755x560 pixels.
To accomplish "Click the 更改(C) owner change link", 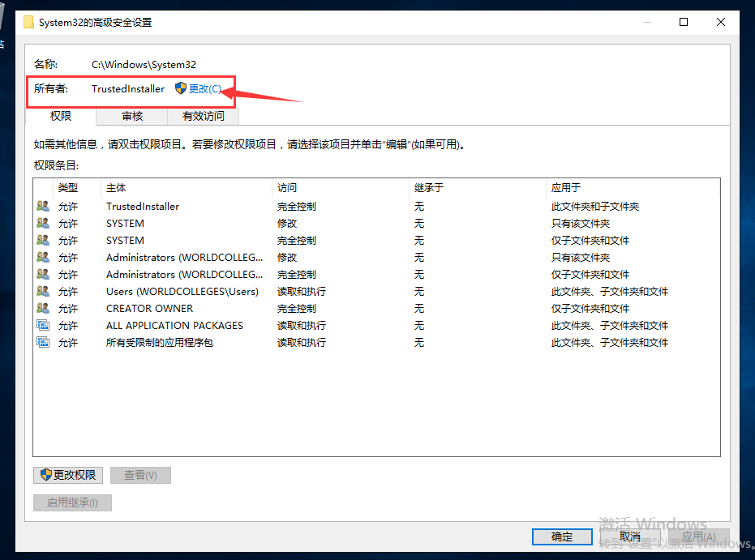I will pos(204,89).
